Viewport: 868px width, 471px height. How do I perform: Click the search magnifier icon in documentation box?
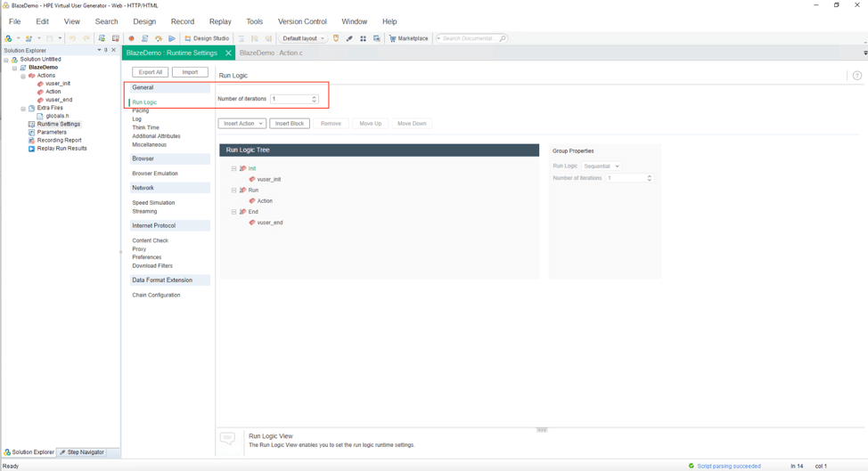click(502, 38)
